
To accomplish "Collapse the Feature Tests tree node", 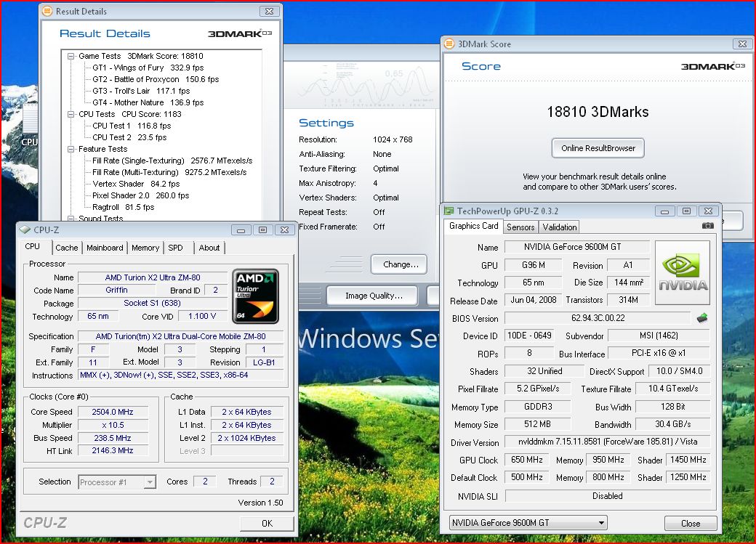I will click(x=71, y=150).
